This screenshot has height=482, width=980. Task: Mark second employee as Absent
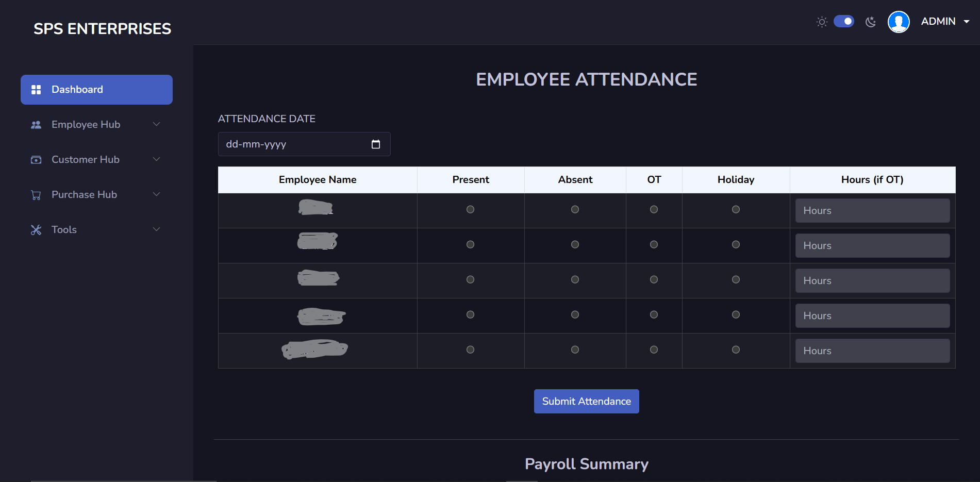pyautogui.click(x=575, y=244)
